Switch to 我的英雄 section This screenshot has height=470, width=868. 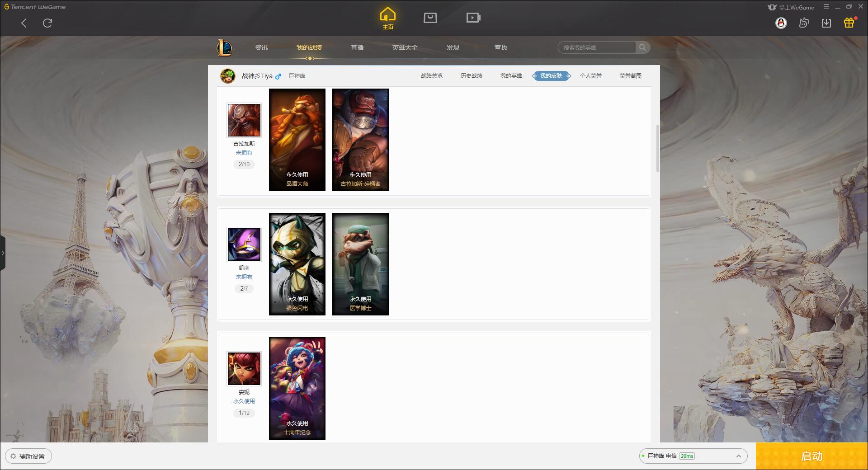pos(511,76)
